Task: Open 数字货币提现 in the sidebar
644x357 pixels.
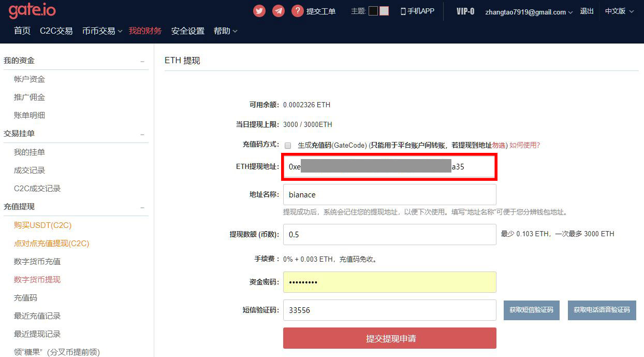Action: (x=37, y=280)
